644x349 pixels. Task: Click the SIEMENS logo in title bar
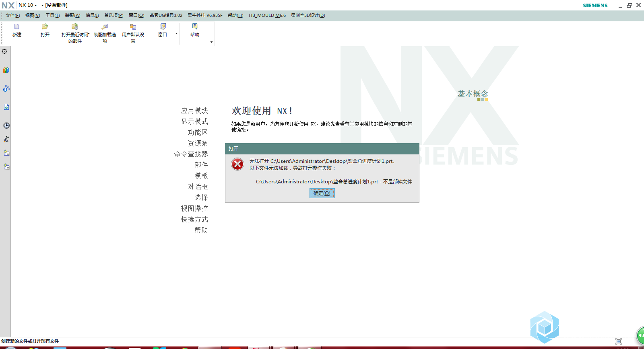pos(595,5)
